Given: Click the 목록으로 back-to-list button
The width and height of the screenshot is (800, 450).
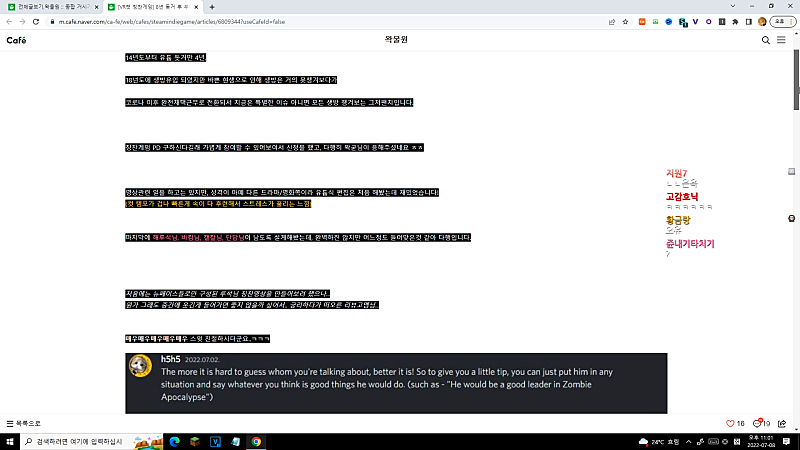Looking at the screenshot, I should pyautogui.click(x=23, y=423).
